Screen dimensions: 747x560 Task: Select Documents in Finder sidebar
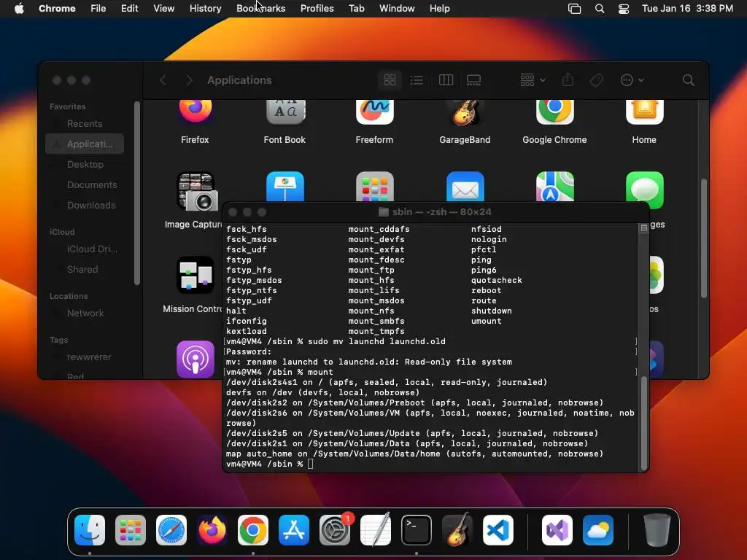(x=85, y=184)
